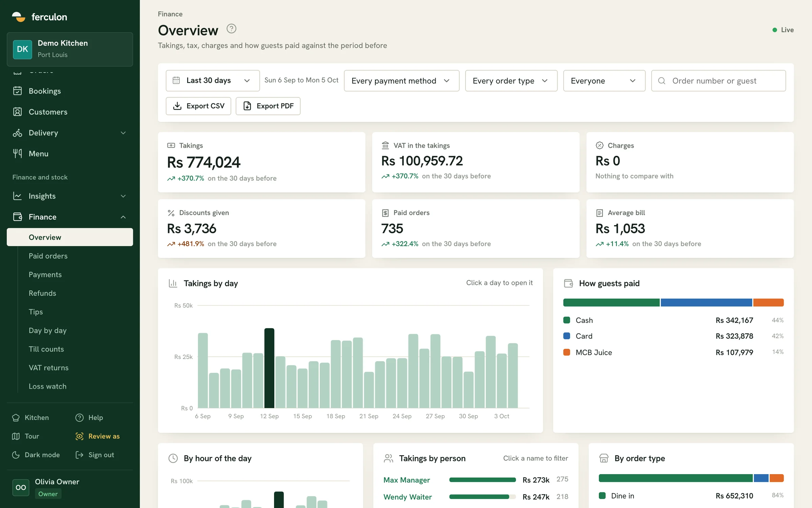812x508 pixels.
Task: Click the Insights chart icon
Action: pos(17,196)
